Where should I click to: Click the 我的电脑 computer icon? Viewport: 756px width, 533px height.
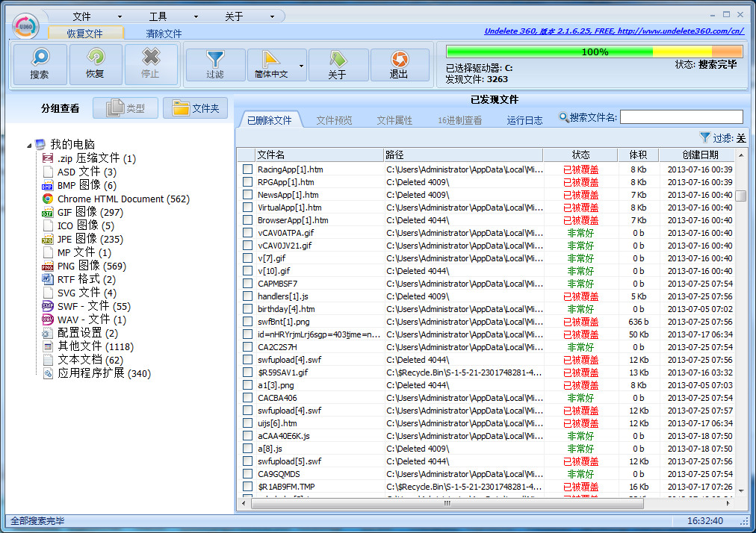(x=40, y=144)
